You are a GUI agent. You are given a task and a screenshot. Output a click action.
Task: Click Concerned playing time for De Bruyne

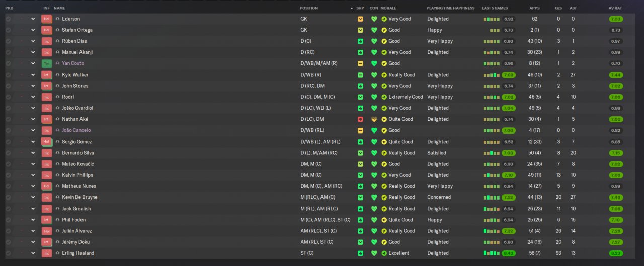(439, 197)
